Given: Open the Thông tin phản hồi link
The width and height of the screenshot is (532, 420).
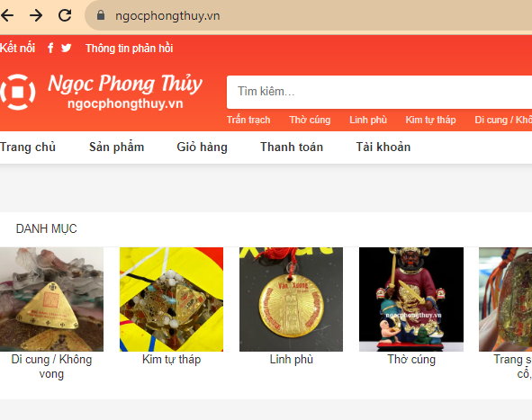Looking at the screenshot, I should [x=130, y=49].
